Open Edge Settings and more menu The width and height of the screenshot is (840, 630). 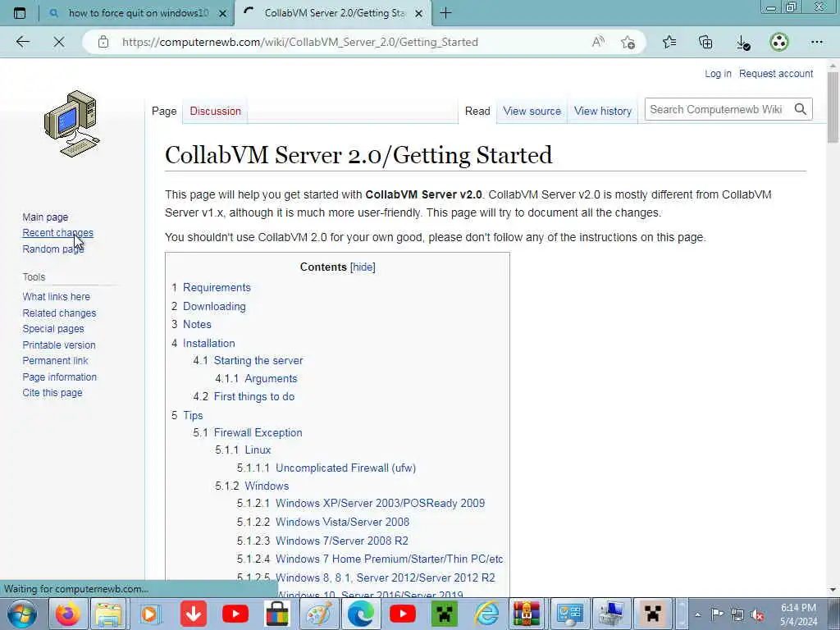point(816,42)
